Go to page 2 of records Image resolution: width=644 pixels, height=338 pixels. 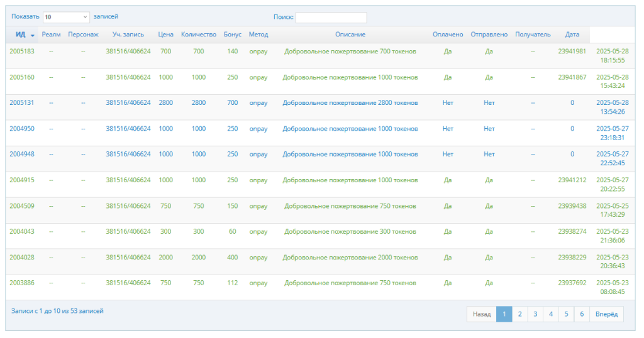click(519, 314)
